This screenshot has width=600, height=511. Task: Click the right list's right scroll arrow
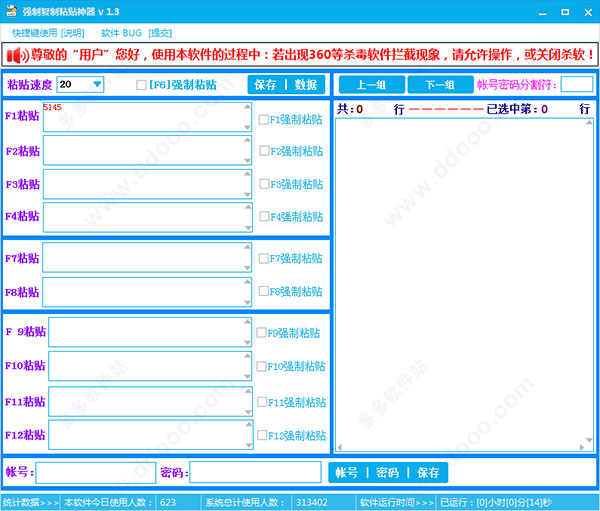point(582,447)
